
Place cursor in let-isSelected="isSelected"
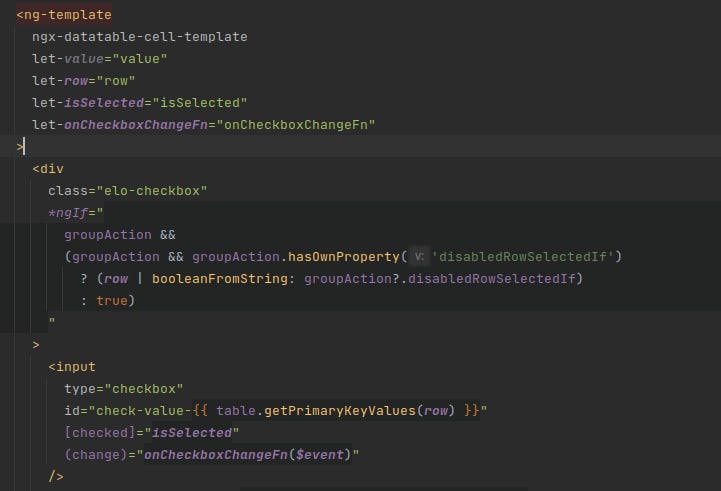pyautogui.click(x=139, y=103)
